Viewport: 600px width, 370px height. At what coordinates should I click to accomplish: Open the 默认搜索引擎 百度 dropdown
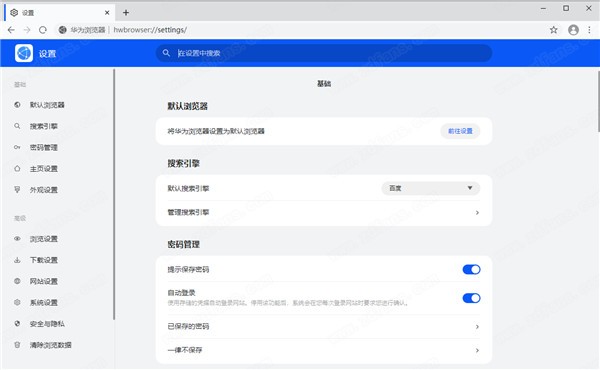point(430,188)
